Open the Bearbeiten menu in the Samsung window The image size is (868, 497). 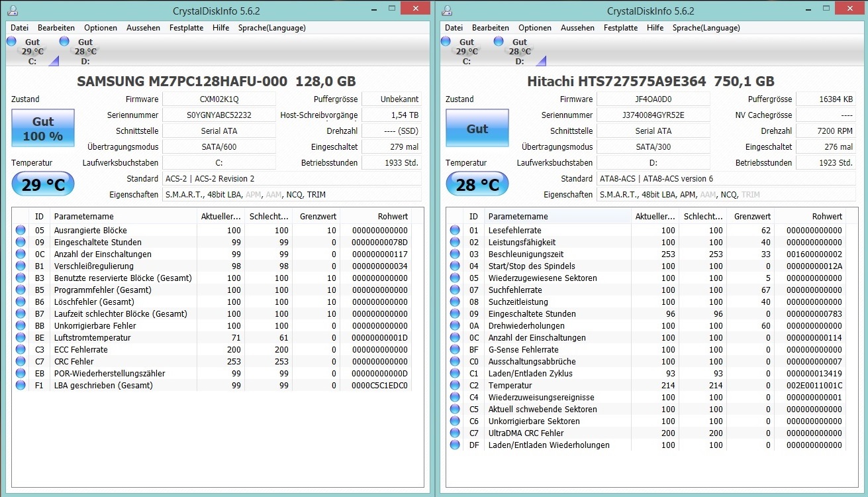[56, 28]
